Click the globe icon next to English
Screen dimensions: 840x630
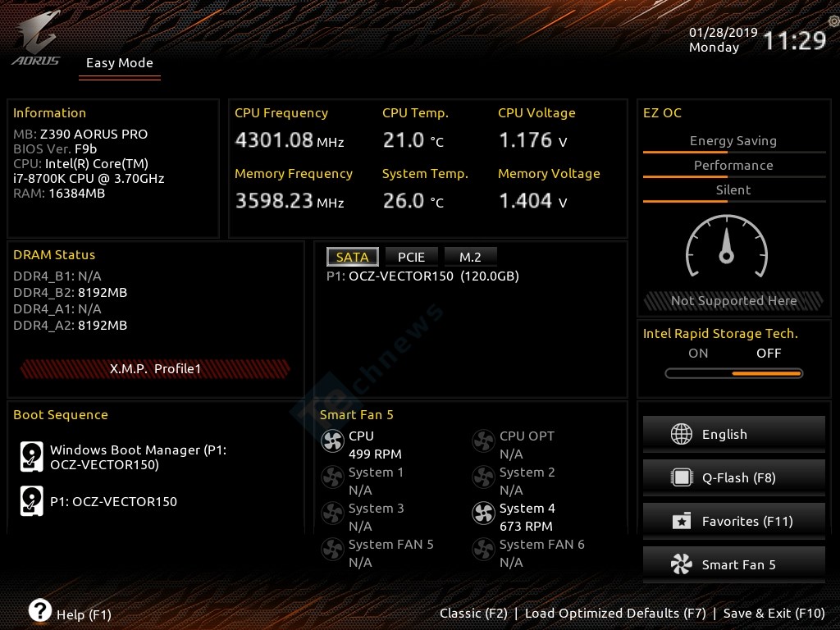point(682,434)
